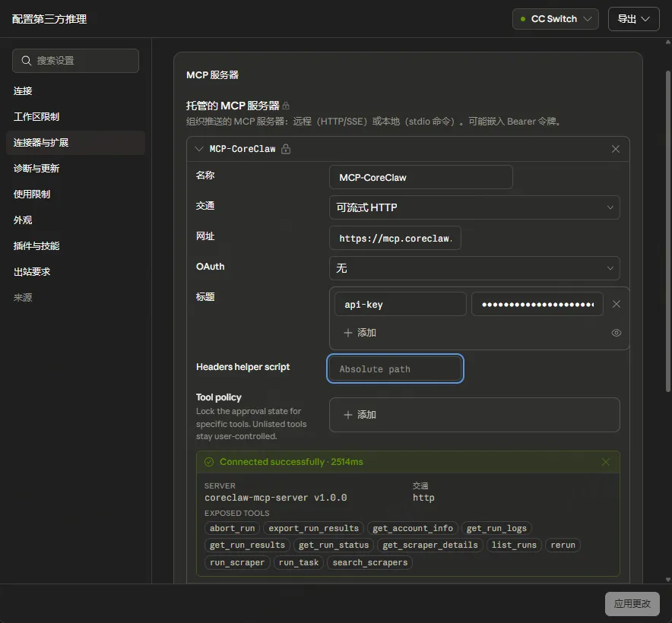
Task: Click the green success check icon
Action: [x=209, y=462]
